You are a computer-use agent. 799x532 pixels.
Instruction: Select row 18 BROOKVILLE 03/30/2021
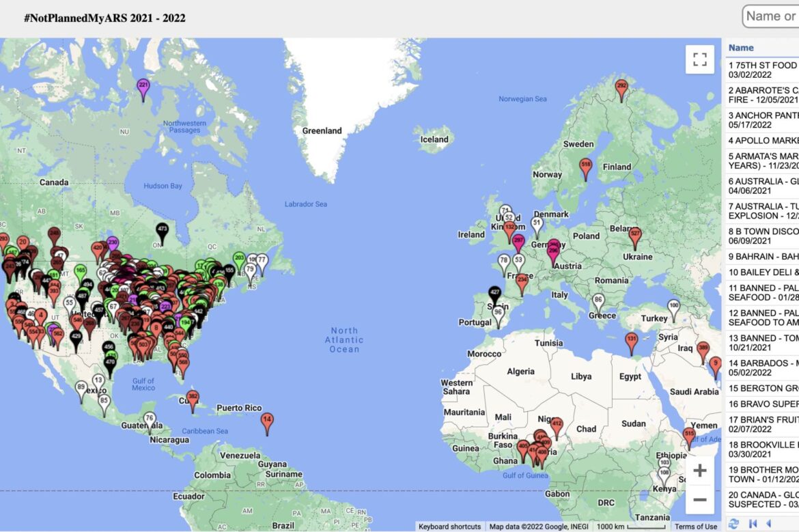[x=762, y=449]
